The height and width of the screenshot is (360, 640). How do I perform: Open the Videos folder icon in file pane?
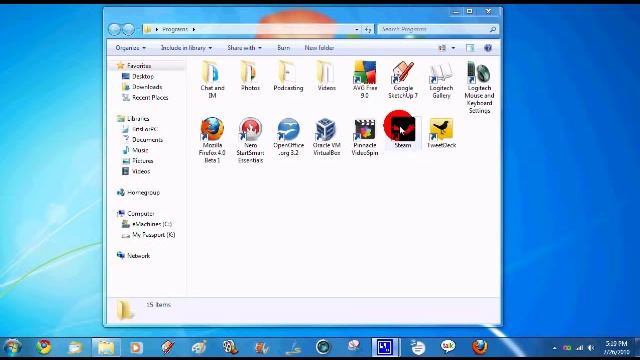[x=326, y=76]
